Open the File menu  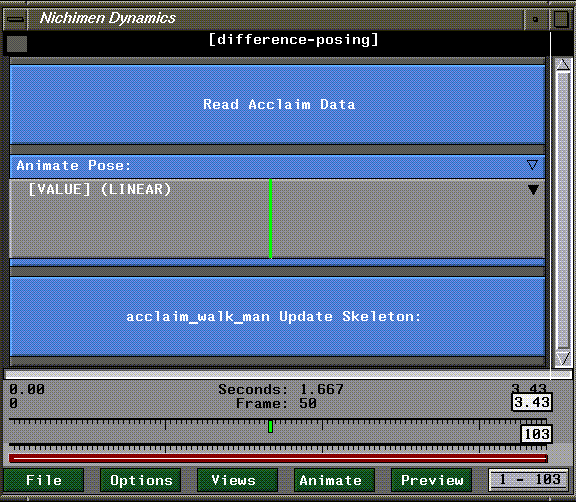[44, 480]
